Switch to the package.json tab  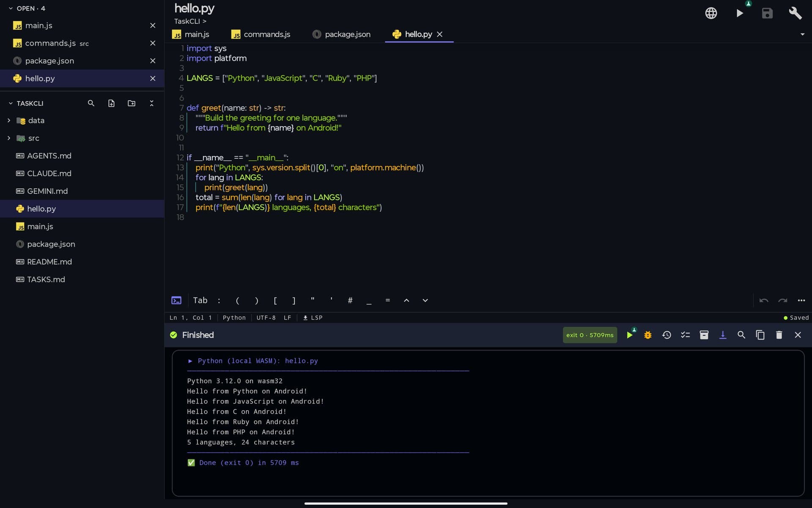[x=342, y=34]
